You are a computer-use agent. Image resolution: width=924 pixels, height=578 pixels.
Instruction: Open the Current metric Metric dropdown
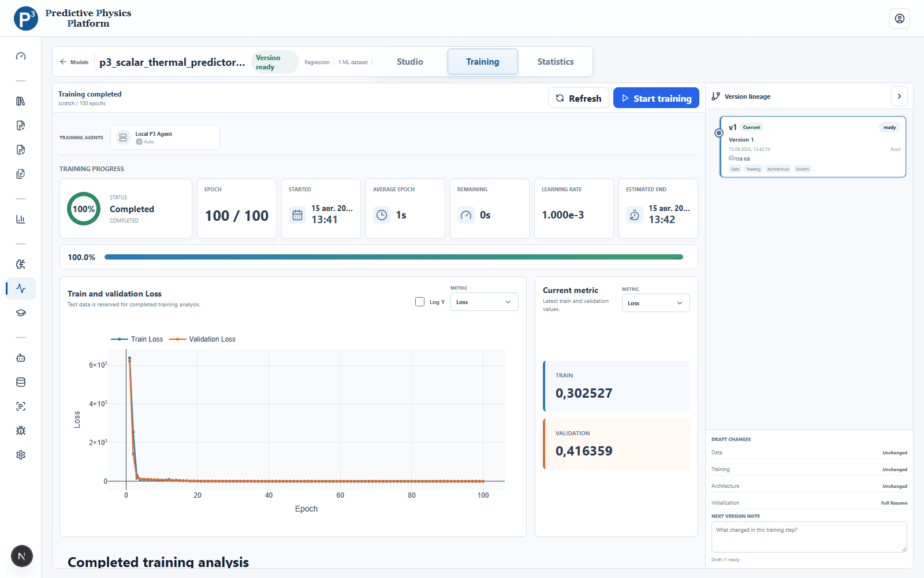click(x=655, y=303)
